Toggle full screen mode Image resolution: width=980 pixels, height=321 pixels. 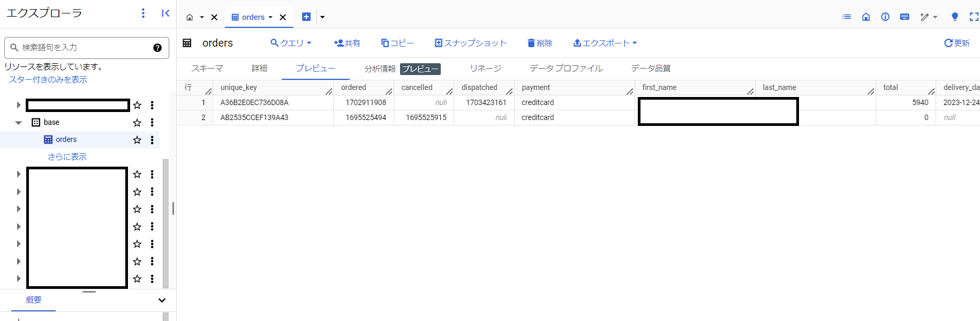point(974,17)
